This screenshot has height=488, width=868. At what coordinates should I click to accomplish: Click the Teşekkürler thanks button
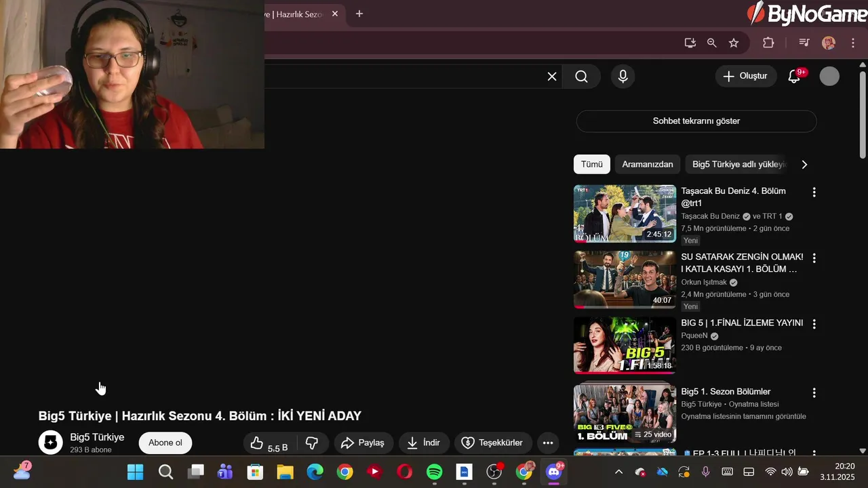pos(492,443)
